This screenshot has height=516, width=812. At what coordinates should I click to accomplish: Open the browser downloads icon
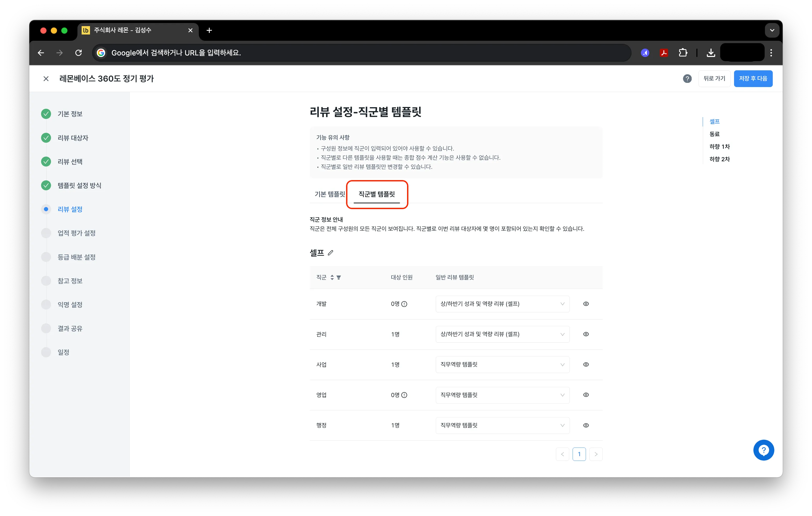711,53
